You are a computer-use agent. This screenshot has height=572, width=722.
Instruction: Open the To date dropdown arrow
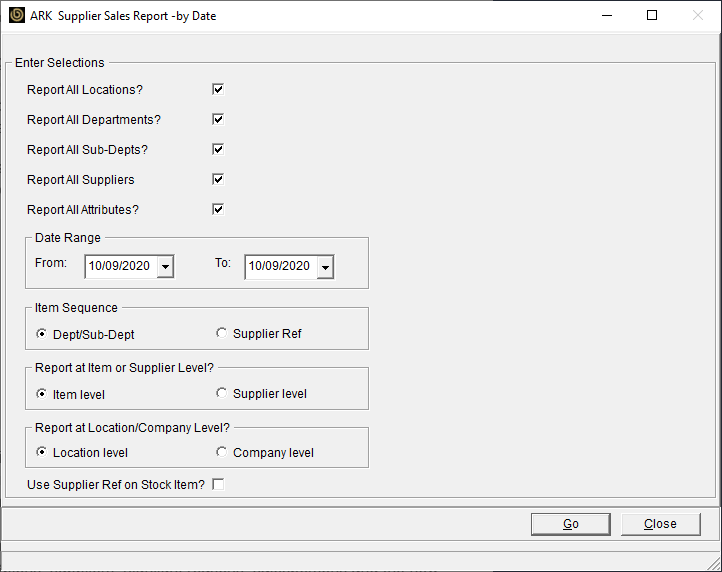click(x=325, y=267)
